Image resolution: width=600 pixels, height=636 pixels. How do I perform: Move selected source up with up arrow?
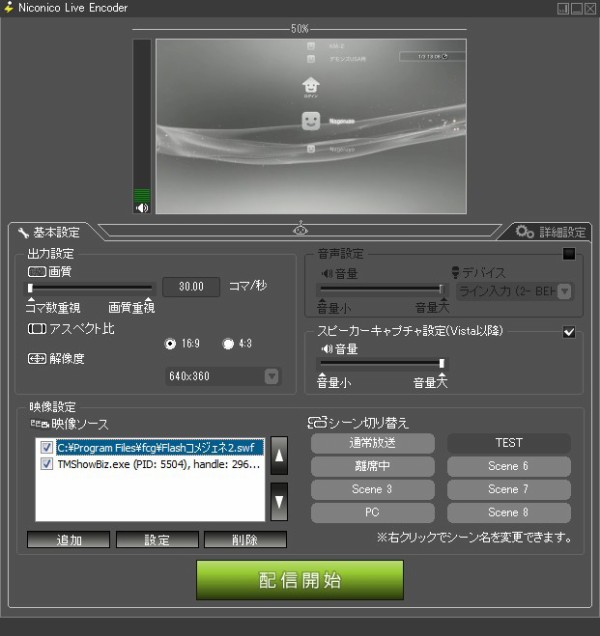279,456
